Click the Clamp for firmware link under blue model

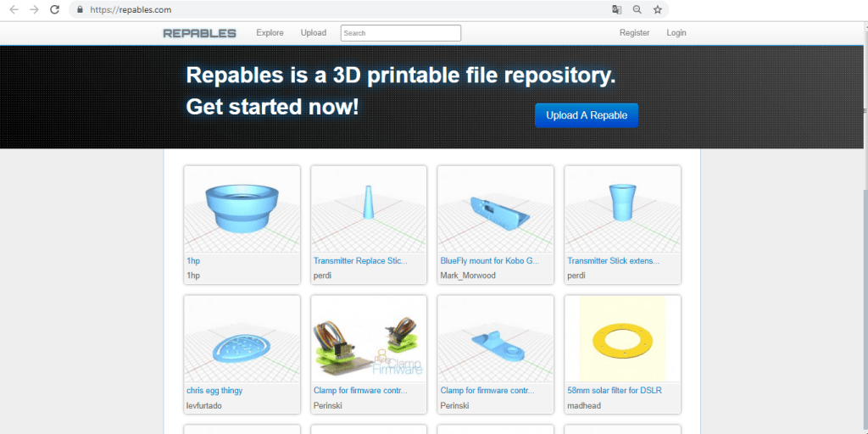click(x=487, y=390)
